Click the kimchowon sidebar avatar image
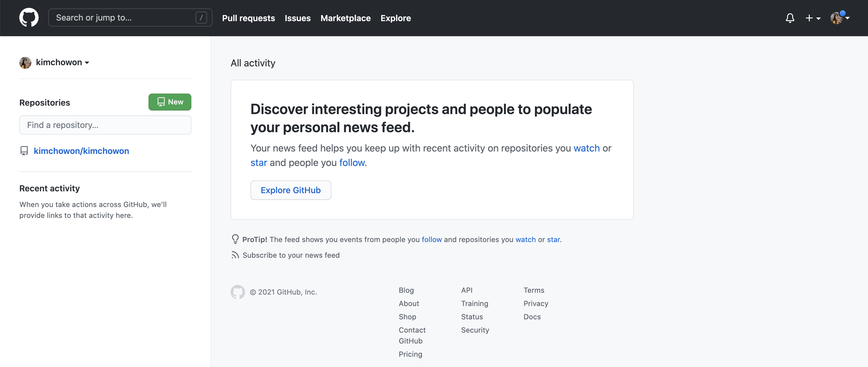868x367 pixels. [x=25, y=62]
